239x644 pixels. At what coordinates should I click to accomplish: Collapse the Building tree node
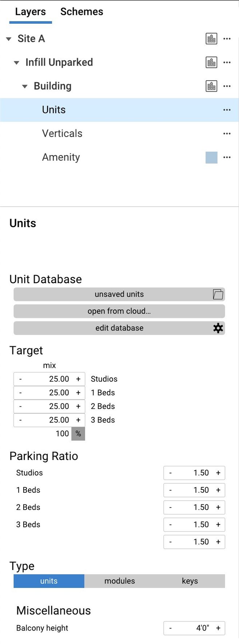25,86
